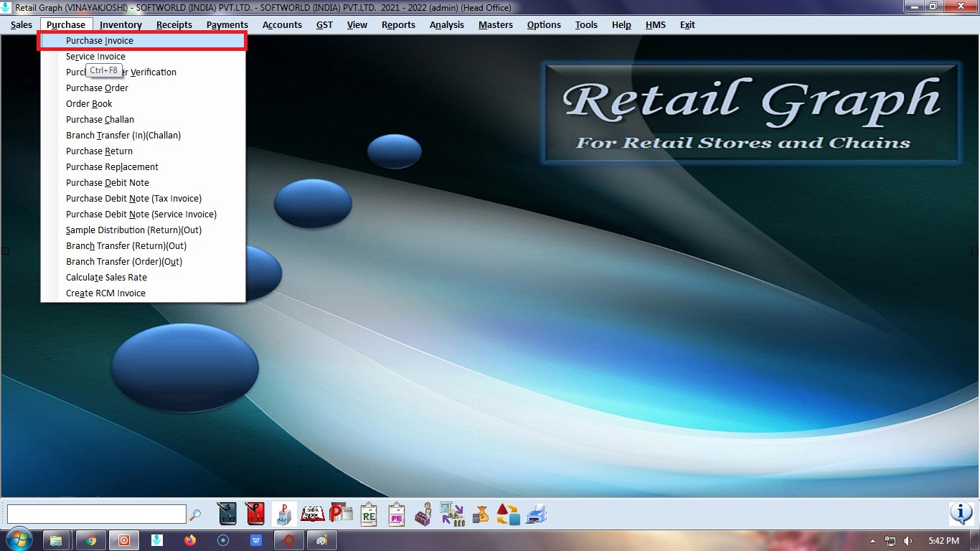Open the Analysis menu
Screen dimensions: 980x551
[447, 24]
